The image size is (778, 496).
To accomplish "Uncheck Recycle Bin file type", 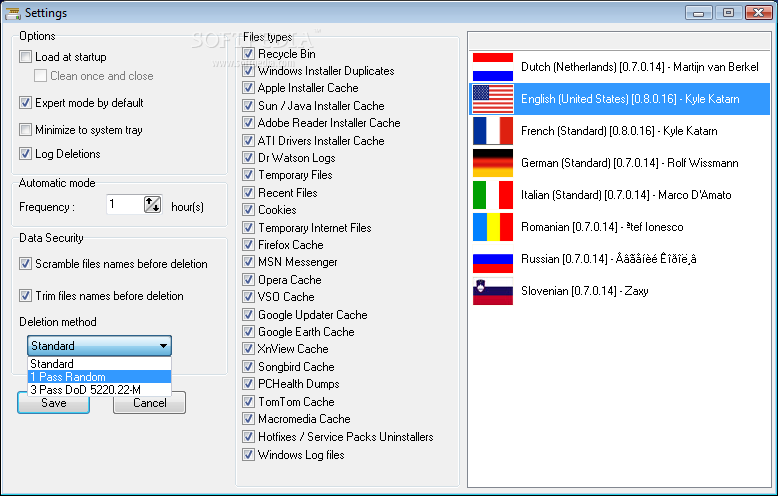I will [x=248, y=54].
